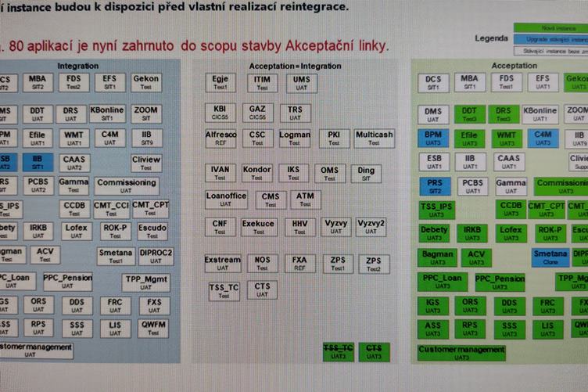Click the green Bagman UAT3 box
This screenshot has height=392, width=588.
point(437,257)
